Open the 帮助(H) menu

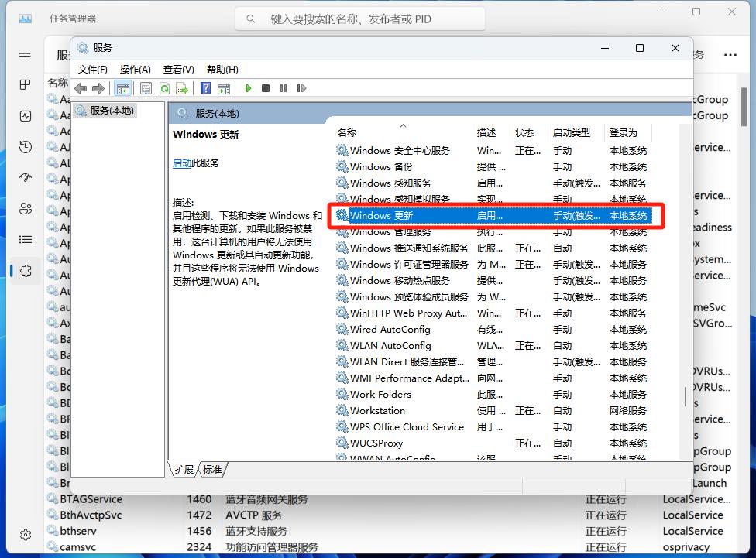point(222,70)
